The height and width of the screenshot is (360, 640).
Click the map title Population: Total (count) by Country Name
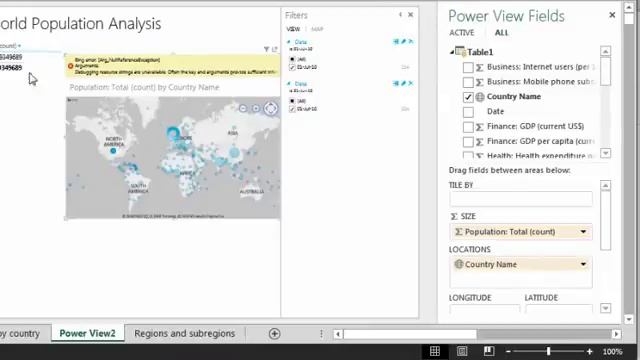144,87
